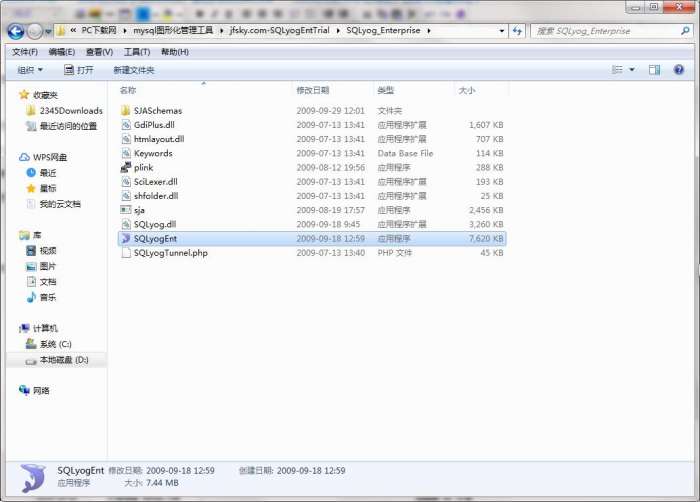The width and height of the screenshot is (700, 502).
Task: Toggle the preview pane icon
Action: (654, 69)
